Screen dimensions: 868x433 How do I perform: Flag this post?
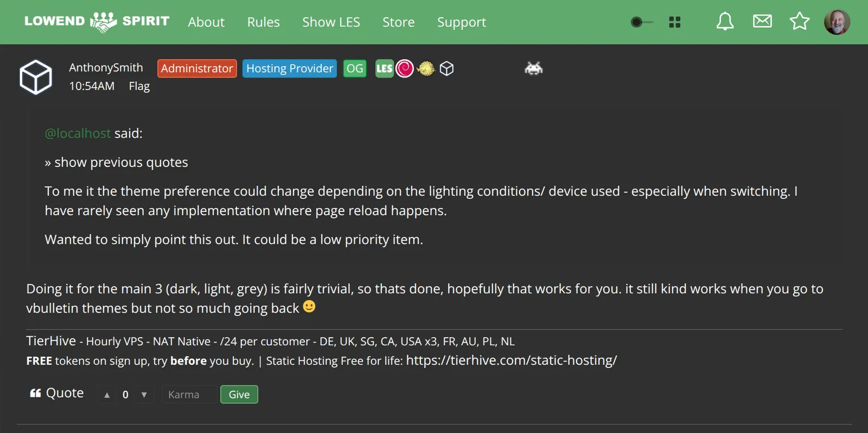click(139, 86)
